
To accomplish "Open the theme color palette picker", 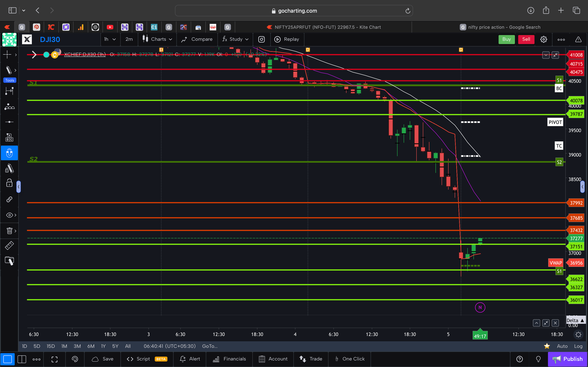I will point(75,359).
